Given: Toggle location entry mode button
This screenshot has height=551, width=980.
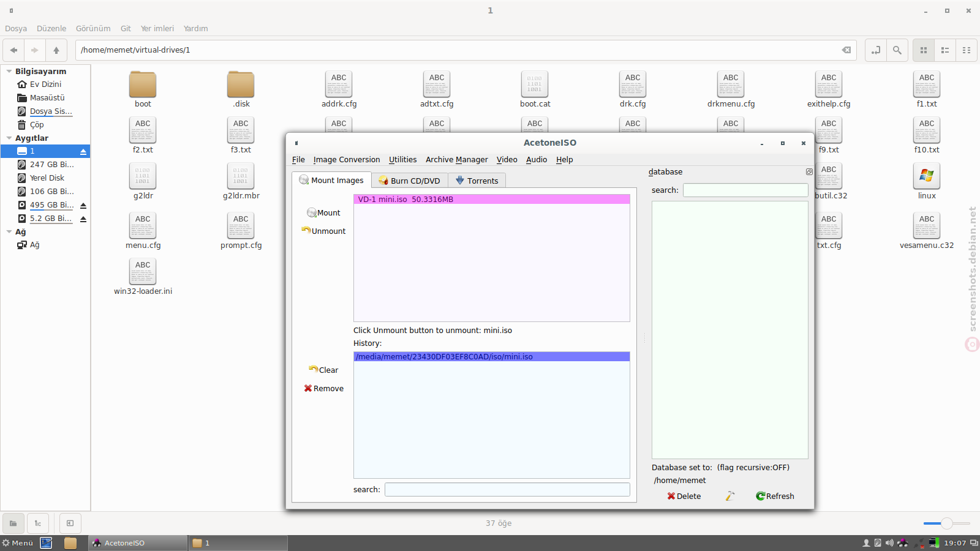Looking at the screenshot, I should [x=876, y=50].
